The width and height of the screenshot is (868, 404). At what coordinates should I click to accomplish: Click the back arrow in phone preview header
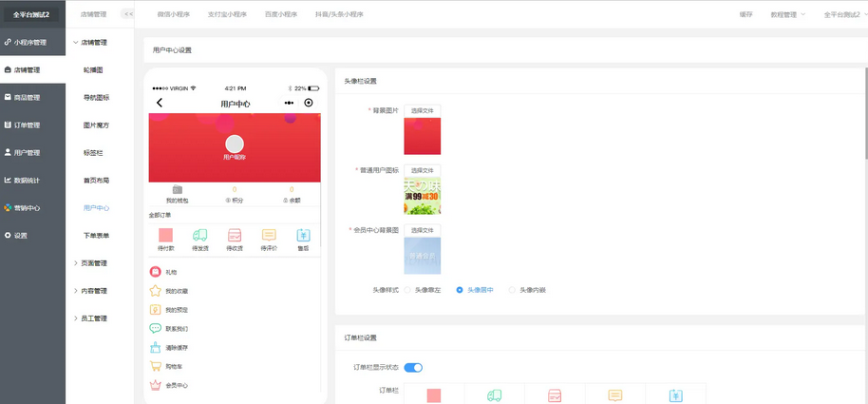click(160, 103)
